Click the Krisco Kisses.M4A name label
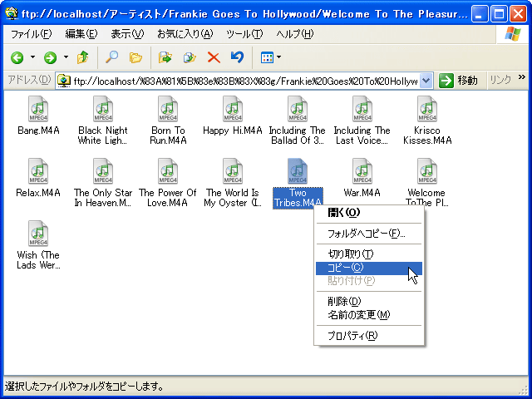This screenshot has height=399, width=532. coord(427,135)
